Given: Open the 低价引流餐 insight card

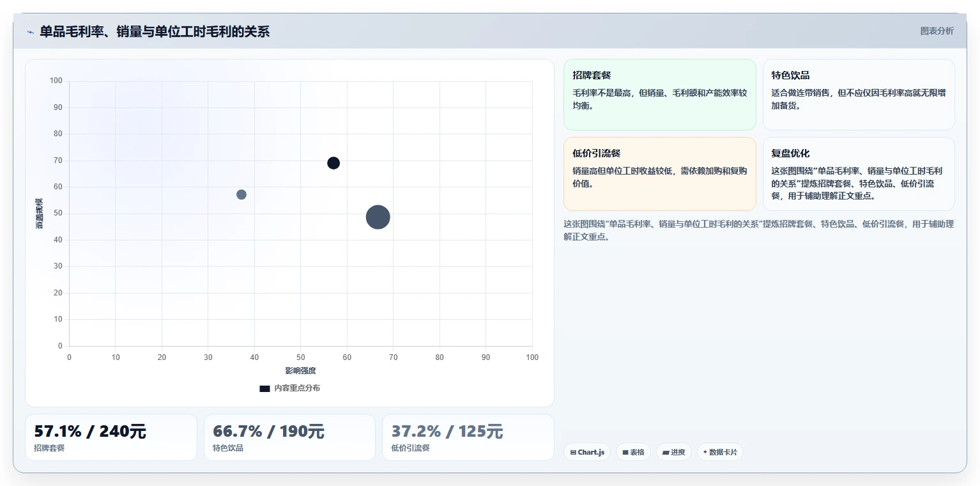Looking at the screenshot, I should pyautogui.click(x=660, y=174).
